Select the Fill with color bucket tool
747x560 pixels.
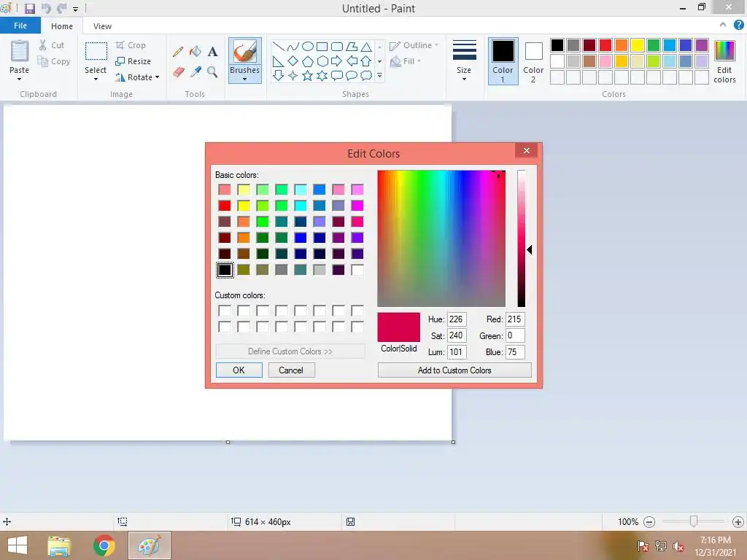[196, 52]
